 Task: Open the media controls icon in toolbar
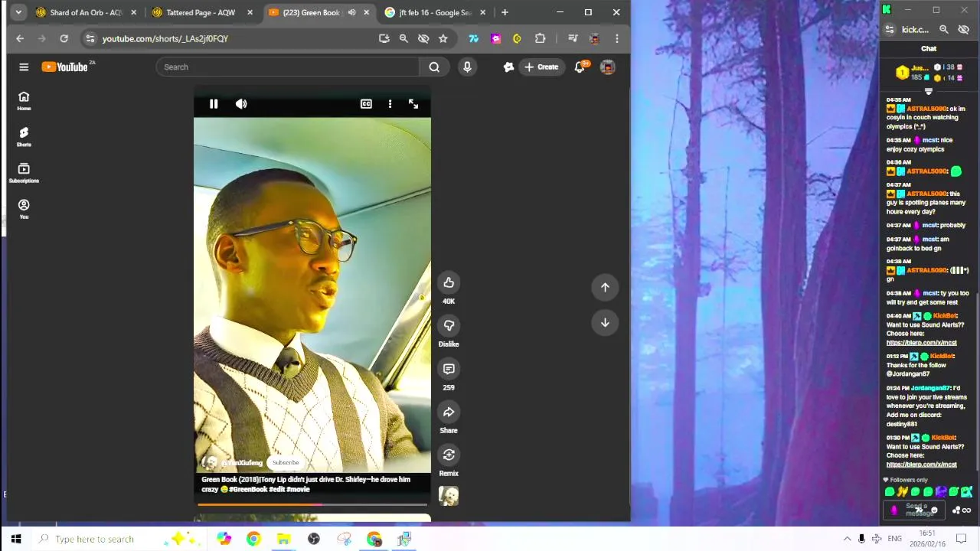(573, 38)
